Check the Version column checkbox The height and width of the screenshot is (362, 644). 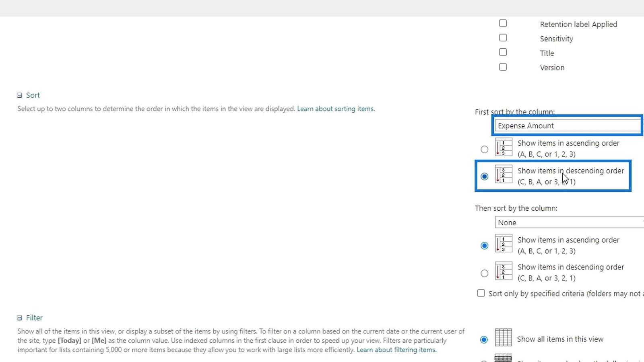click(x=503, y=67)
